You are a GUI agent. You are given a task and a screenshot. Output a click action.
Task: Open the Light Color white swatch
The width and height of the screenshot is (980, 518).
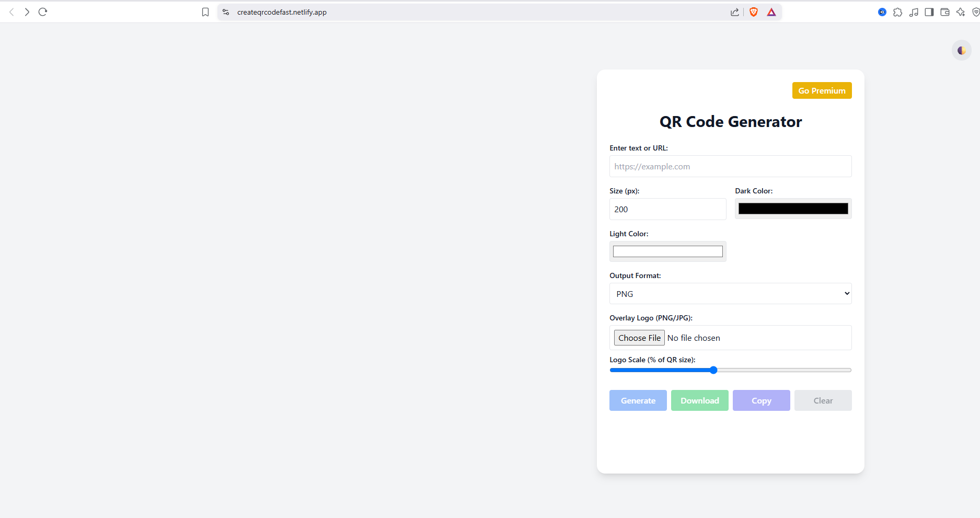[x=667, y=251]
